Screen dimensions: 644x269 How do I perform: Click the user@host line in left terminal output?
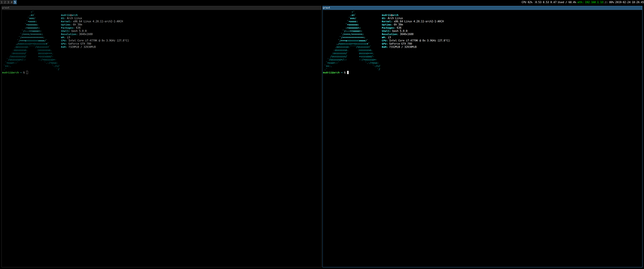(69, 15)
